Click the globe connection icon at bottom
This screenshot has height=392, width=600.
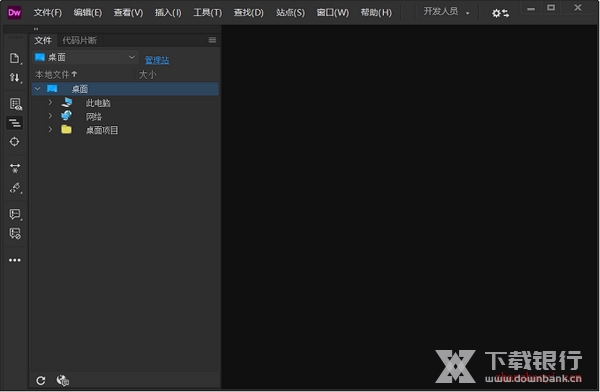point(63,380)
